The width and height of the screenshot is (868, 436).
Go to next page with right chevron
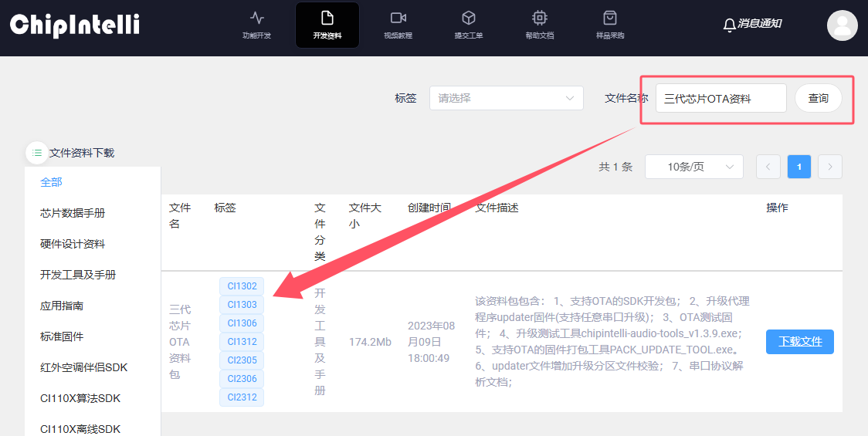click(x=830, y=167)
